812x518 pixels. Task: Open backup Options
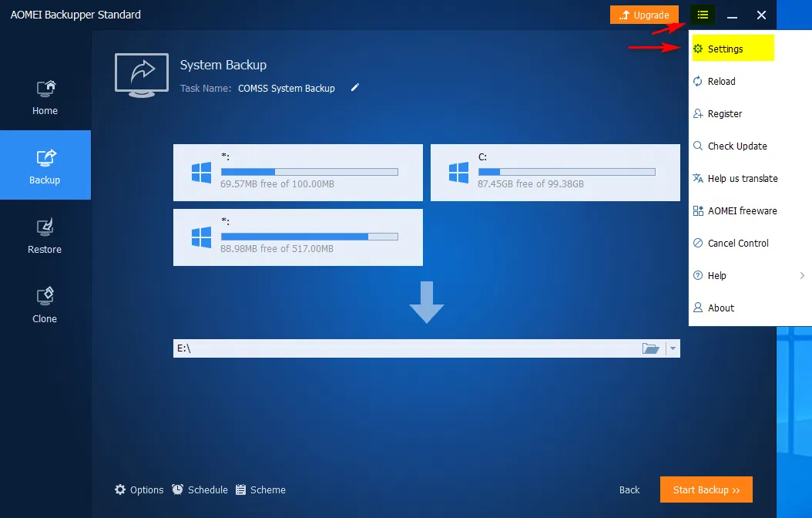139,490
